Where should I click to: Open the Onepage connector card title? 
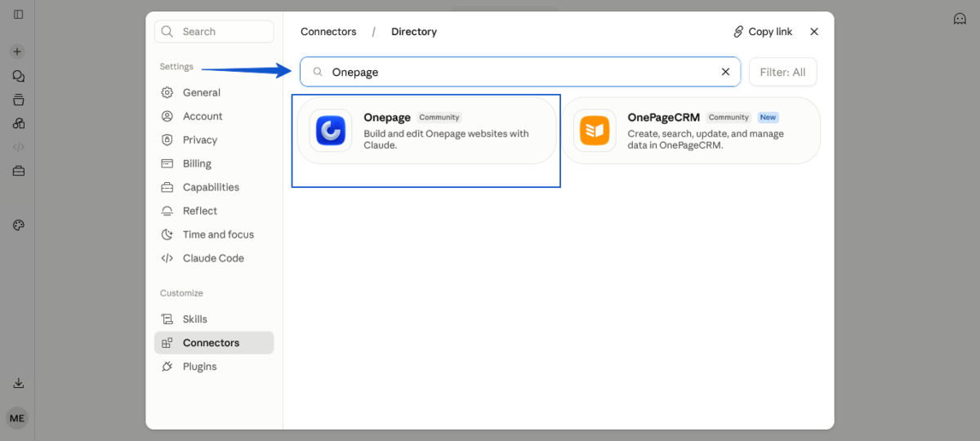tap(387, 118)
